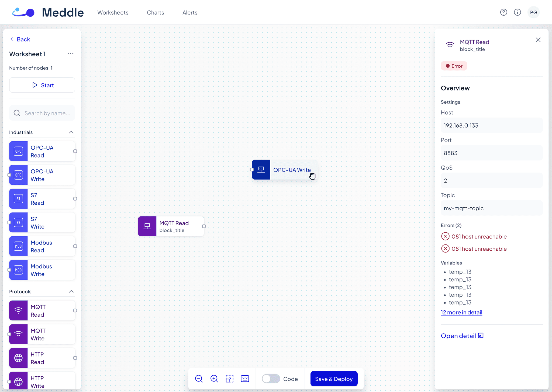Viewport: 552px width, 392px height.
Task: Click the Host input field
Action: pos(492,125)
